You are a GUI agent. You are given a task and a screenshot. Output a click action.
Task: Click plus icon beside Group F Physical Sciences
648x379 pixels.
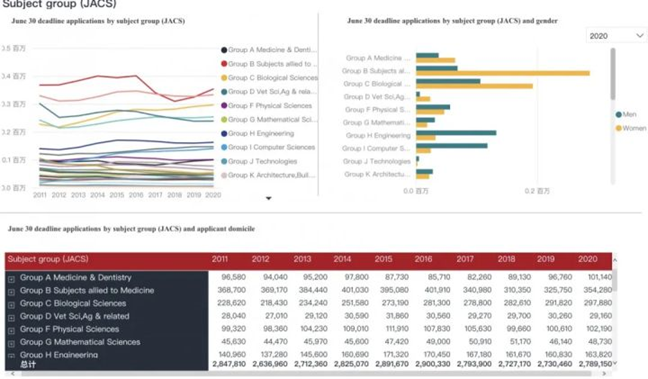tap(11, 331)
